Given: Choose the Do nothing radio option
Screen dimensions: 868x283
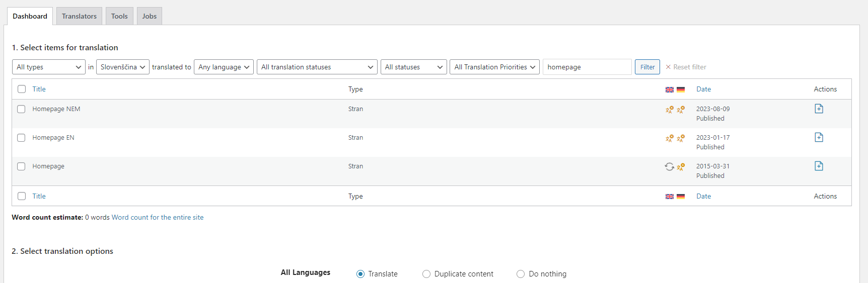Looking at the screenshot, I should pyautogui.click(x=521, y=274).
